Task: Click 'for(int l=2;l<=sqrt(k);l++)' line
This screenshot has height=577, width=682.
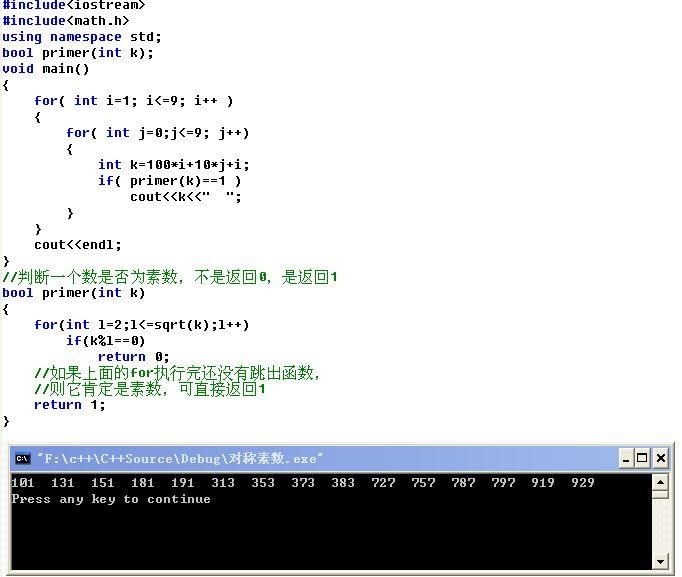Action: (x=142, y=325)
